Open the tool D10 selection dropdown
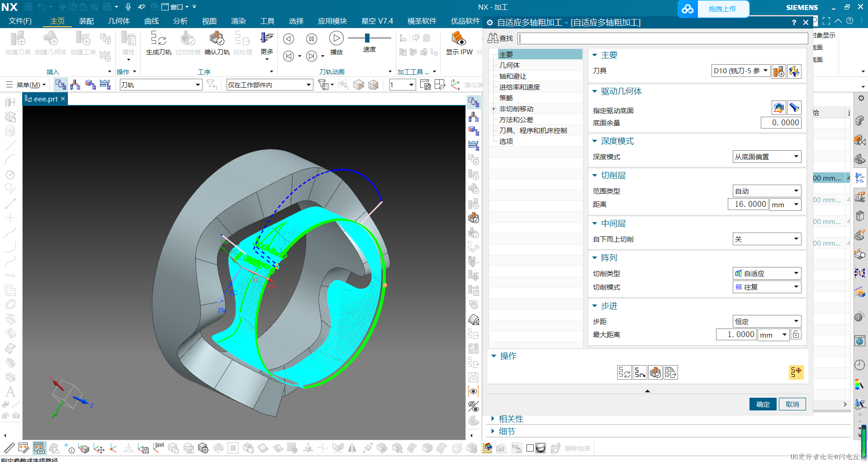The image size is (868, 462). point(740,71)
